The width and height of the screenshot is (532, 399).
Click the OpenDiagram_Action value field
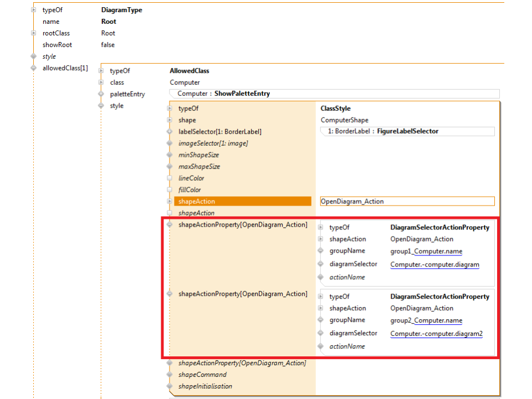click(407, 202)
